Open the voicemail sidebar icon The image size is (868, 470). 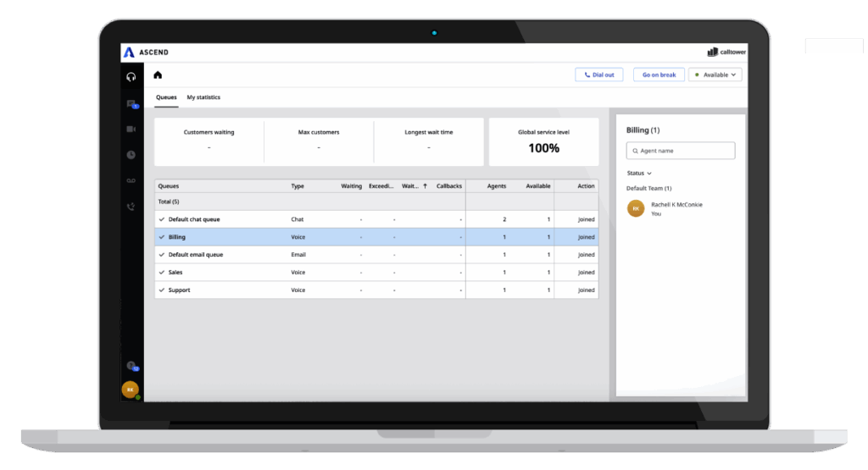pos(131,181)
